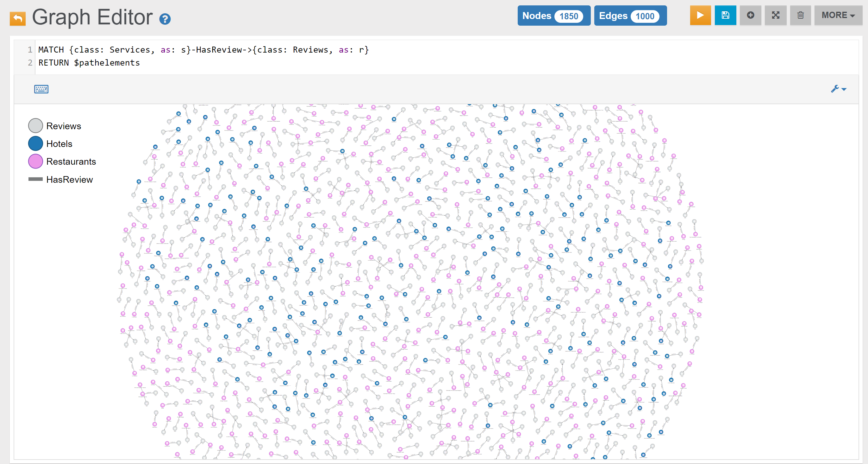Click the trash can delete icon
The width and height of the screenshot is (868, 464).
tap(800, 15)
